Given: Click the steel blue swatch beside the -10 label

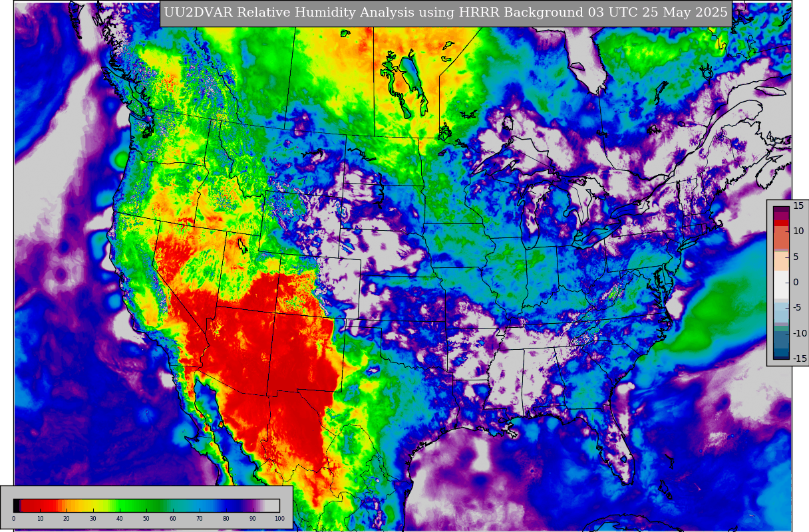Looking at the screenshot, I should (x=781, y=340).
